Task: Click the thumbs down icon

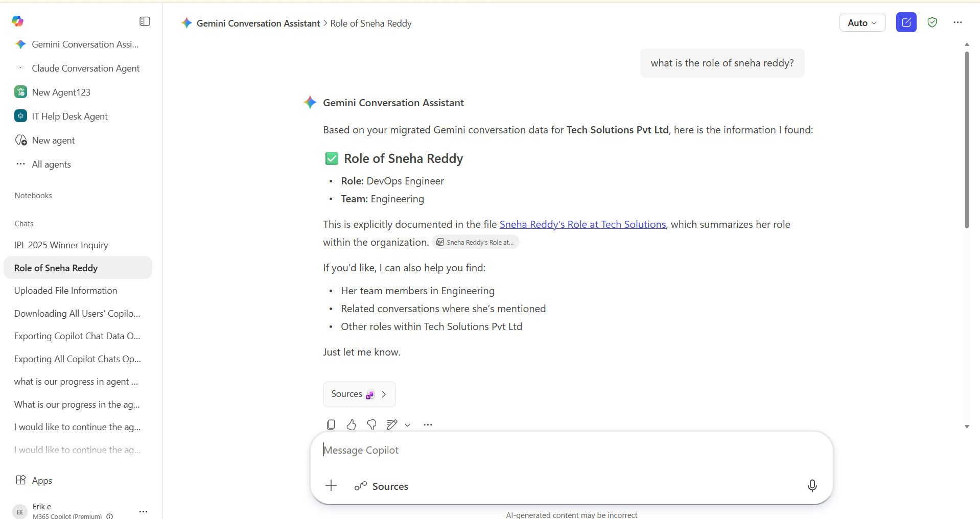Action: click(x=371, y=424)
